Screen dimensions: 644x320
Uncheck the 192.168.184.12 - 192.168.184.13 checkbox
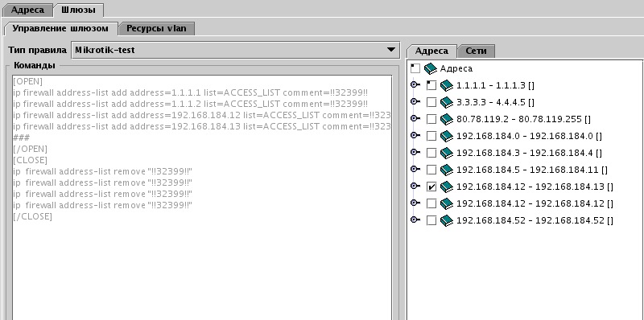[431, 187]
